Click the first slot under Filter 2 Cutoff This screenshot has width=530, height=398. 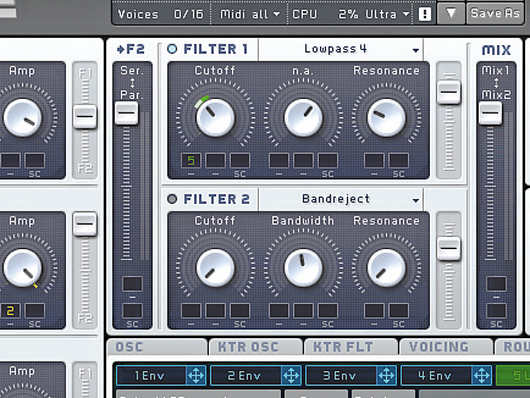click(191, 310)
